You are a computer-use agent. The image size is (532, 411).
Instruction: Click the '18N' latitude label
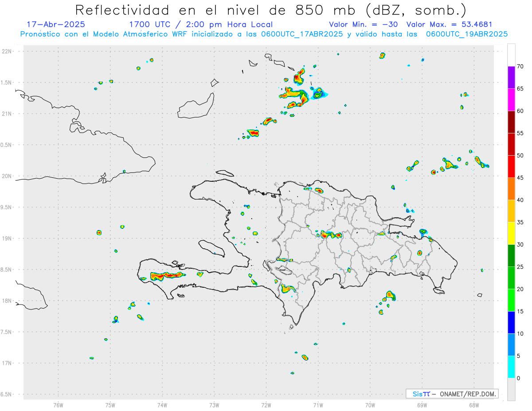coord(7,301)
